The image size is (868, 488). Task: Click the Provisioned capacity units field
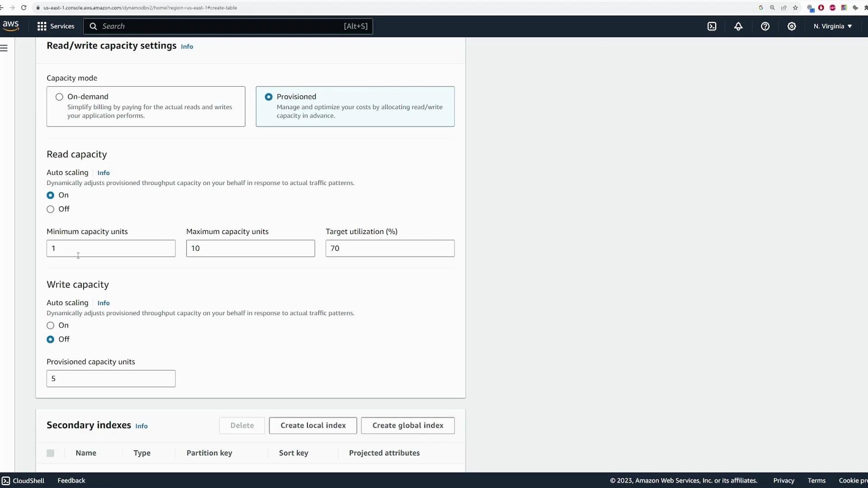coord(111,379)
